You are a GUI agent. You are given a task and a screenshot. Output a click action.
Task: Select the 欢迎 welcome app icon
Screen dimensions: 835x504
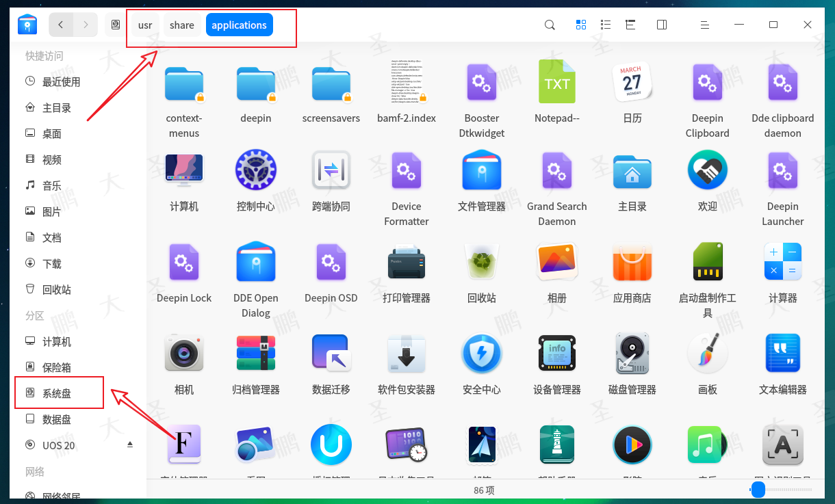coord(708,170)
